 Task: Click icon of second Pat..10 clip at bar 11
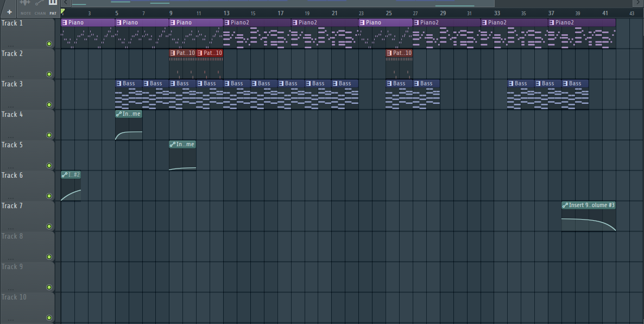coord(200,53)
